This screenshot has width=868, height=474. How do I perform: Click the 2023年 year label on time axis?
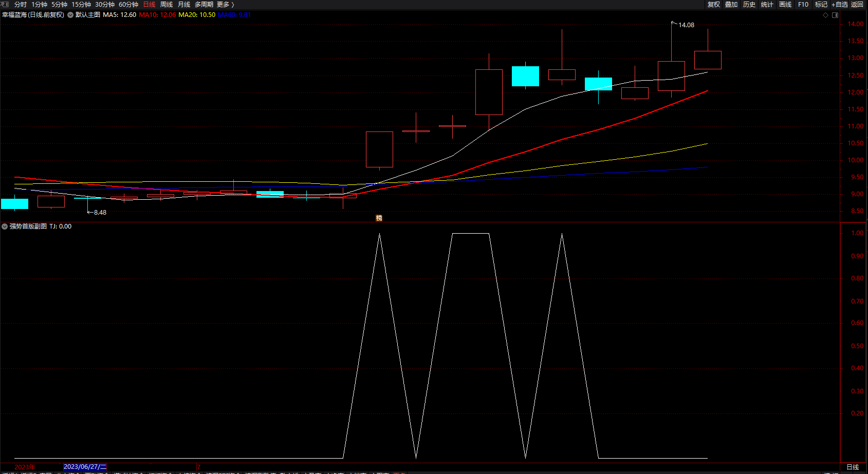[25, 467]
